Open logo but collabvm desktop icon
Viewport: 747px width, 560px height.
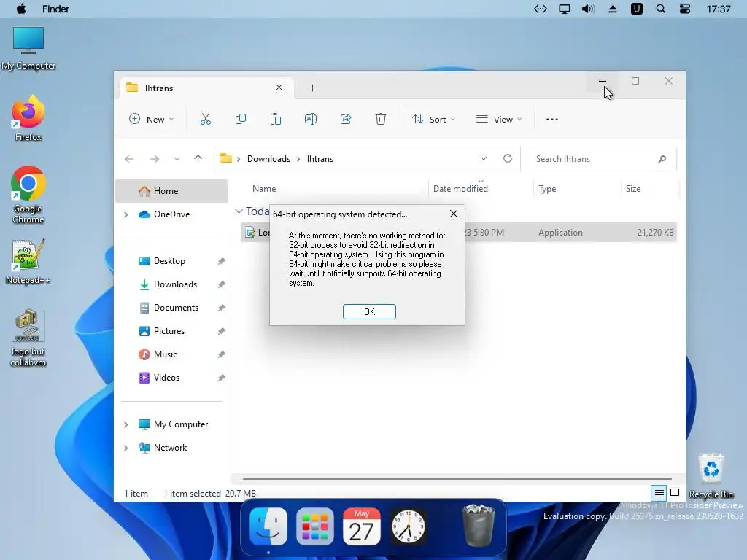click(x=28, y=338)
